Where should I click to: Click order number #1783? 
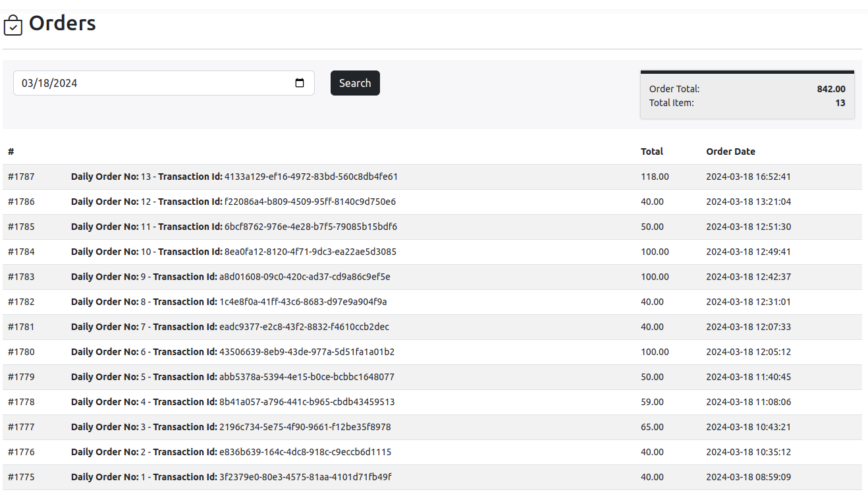pos(21,277)
